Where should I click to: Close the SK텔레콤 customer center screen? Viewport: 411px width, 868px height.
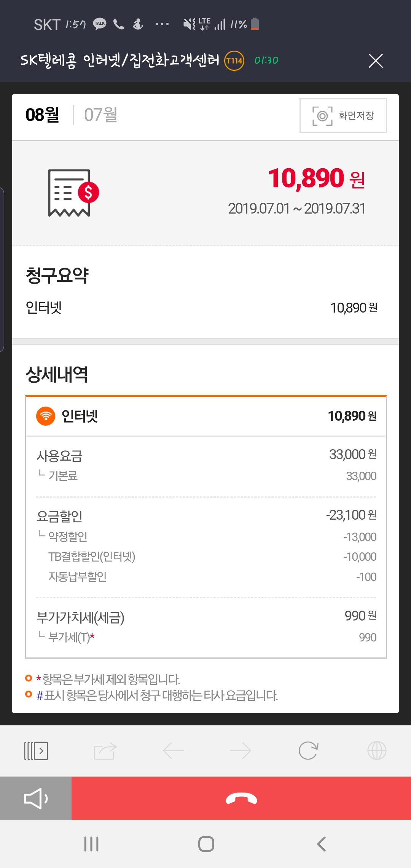pos(376,61)
